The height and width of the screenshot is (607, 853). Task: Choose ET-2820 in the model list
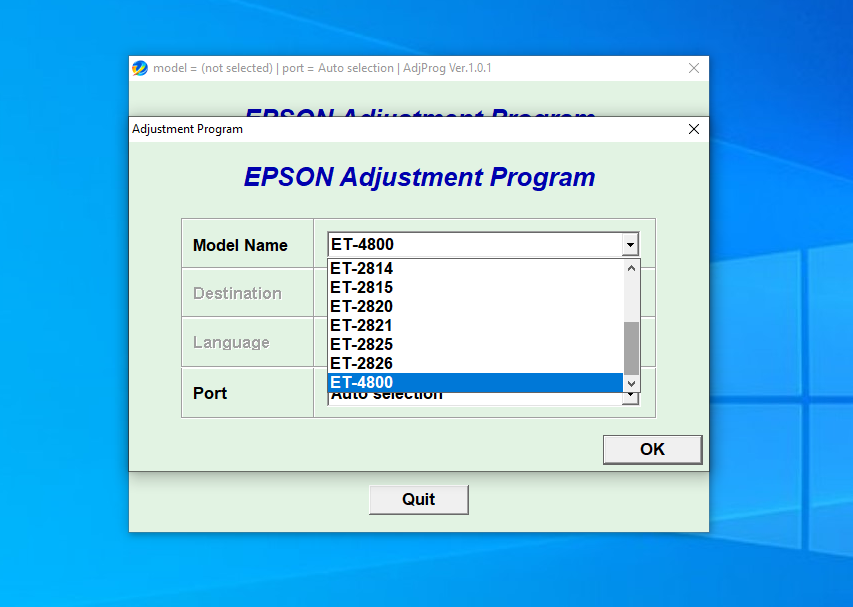tap(450, 306)
